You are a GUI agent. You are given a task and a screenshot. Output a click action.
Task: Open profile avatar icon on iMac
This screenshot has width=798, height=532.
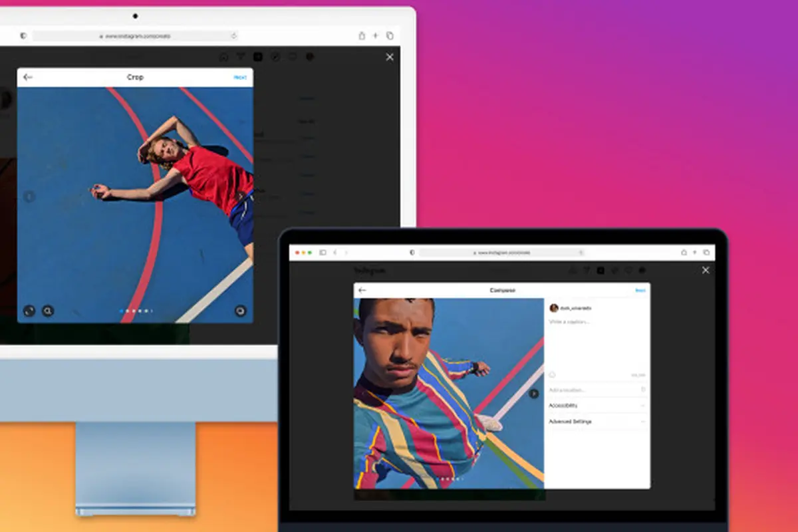click(x=310, y=57)
